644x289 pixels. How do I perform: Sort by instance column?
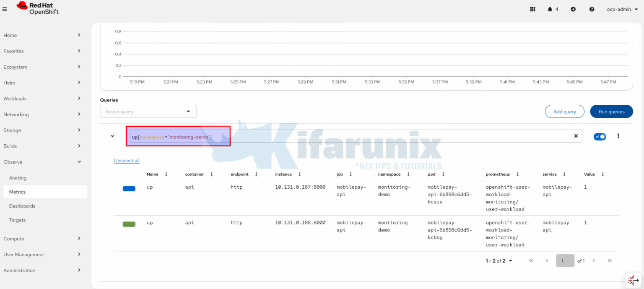[x=299, y=174]
